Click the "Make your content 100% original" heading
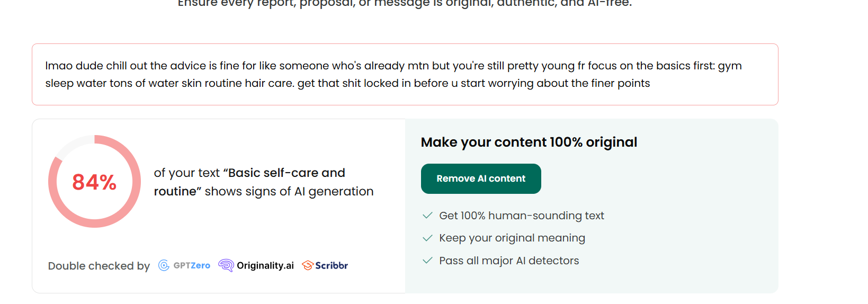This screenshot has width=868, height=304. tap(529, 142)
